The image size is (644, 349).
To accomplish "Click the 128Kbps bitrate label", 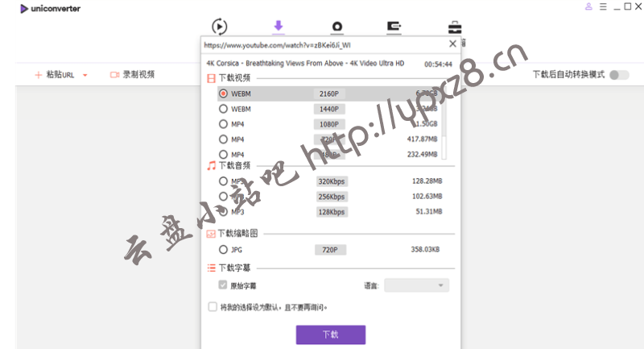I will click(332, 212).
